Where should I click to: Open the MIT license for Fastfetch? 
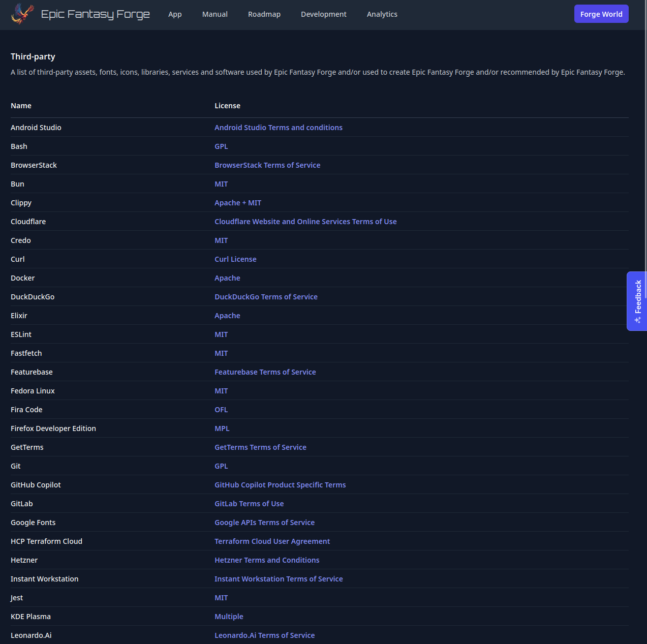221,353
